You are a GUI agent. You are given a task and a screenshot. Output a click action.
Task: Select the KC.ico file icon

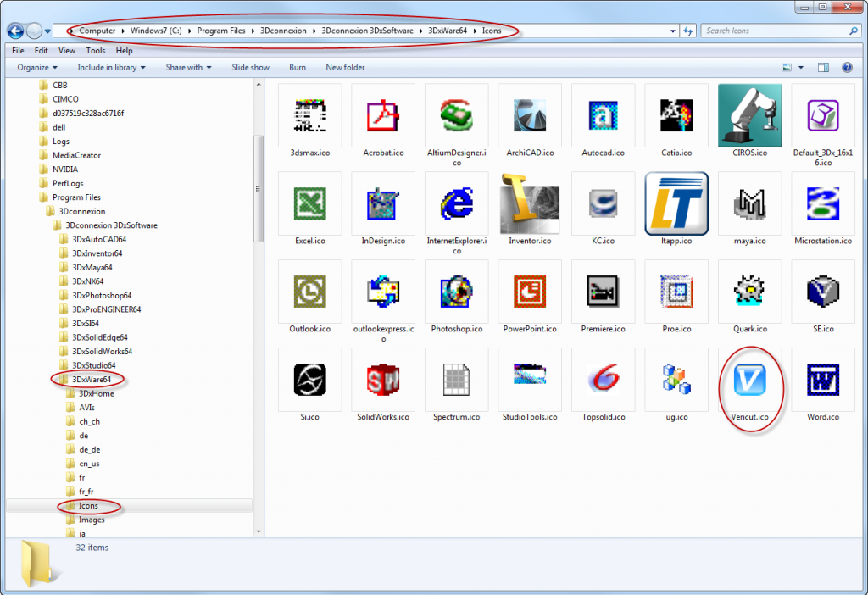(604, 203)
